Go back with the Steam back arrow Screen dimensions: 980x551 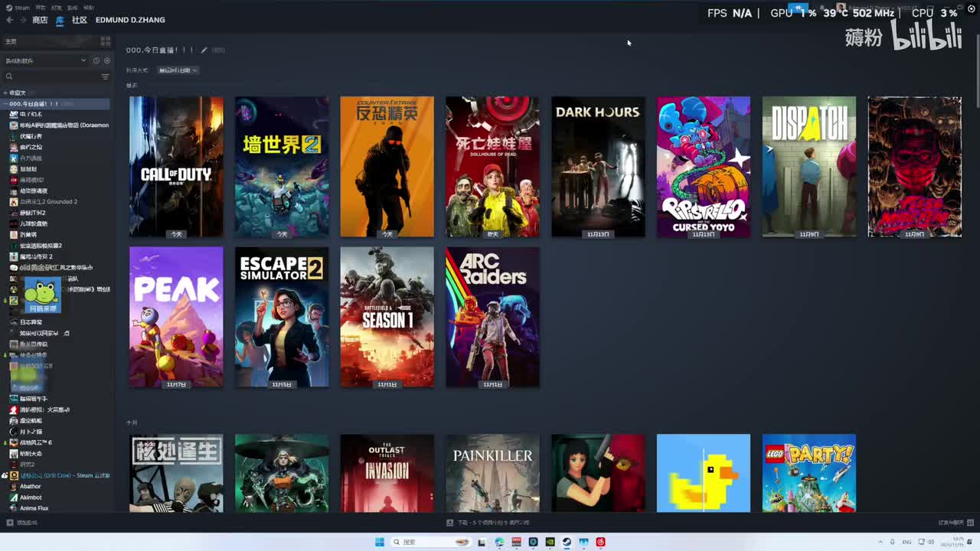[9, 20]
